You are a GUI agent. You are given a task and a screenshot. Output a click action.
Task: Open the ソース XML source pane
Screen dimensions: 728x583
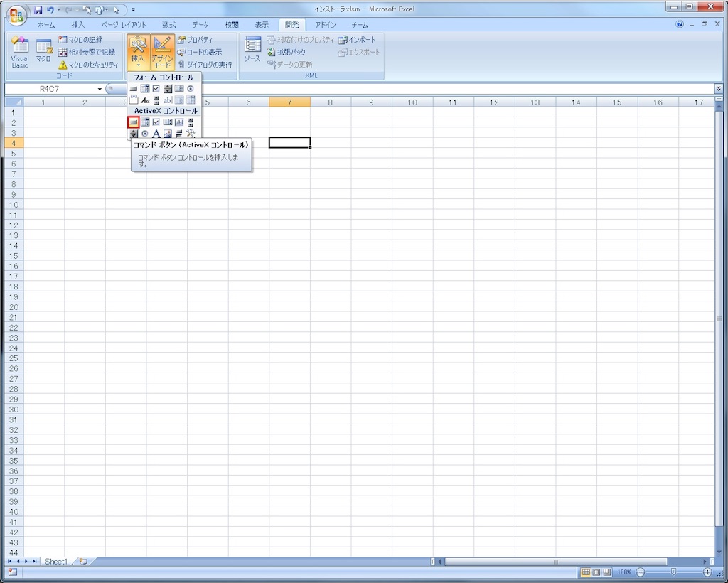252,50
